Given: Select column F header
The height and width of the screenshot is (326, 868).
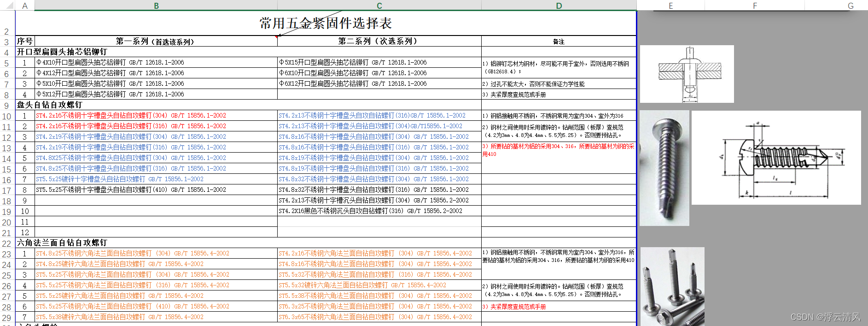Looking at the screenshot, I should click(755, 6).
